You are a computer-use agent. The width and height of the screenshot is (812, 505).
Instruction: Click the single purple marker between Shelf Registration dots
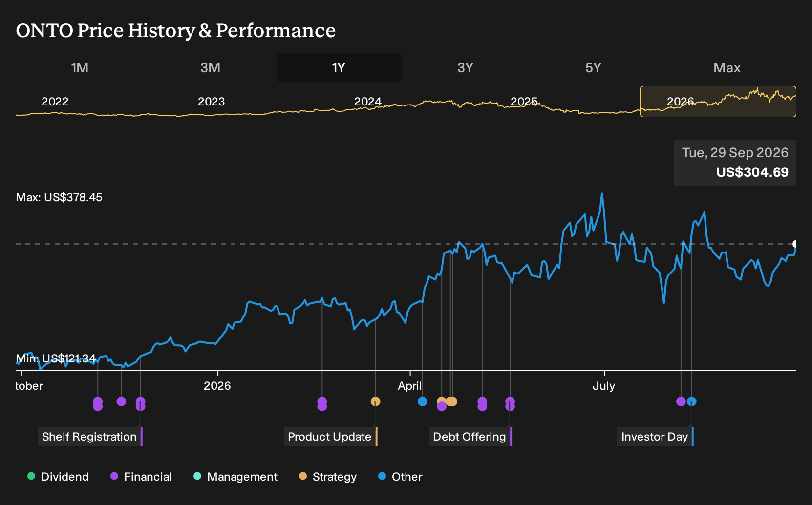(121, 401)
